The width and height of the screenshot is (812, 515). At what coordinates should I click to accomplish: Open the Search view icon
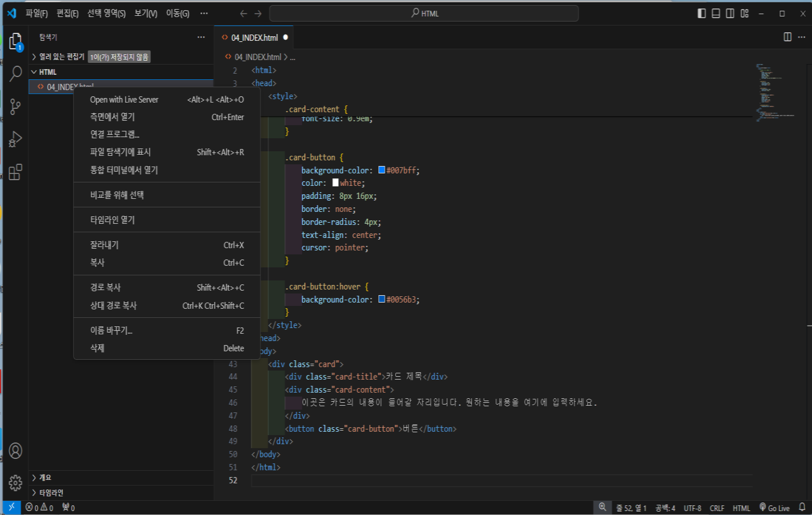click(x=16, y=73)
